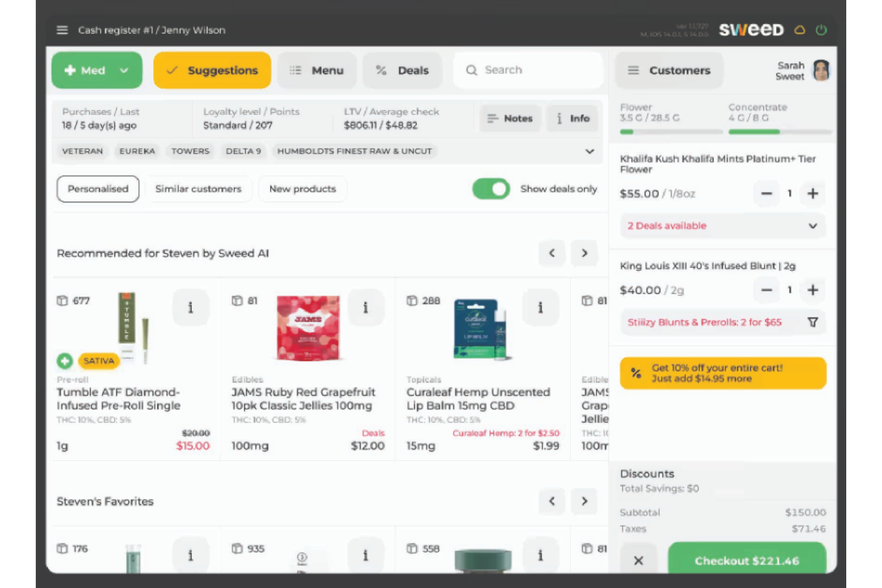
Task: Decrease Khalifa Kush quantity with minus
Action: (x=766, y=194)
